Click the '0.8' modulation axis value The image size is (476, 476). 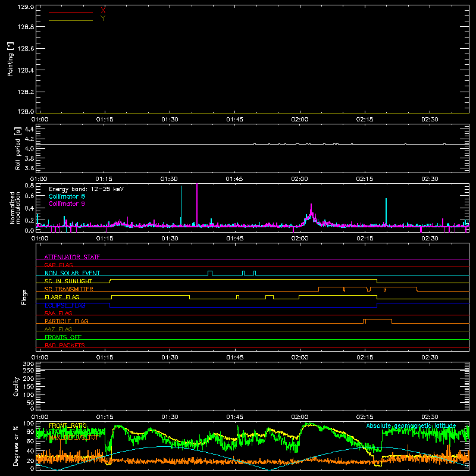coord(29,186)
